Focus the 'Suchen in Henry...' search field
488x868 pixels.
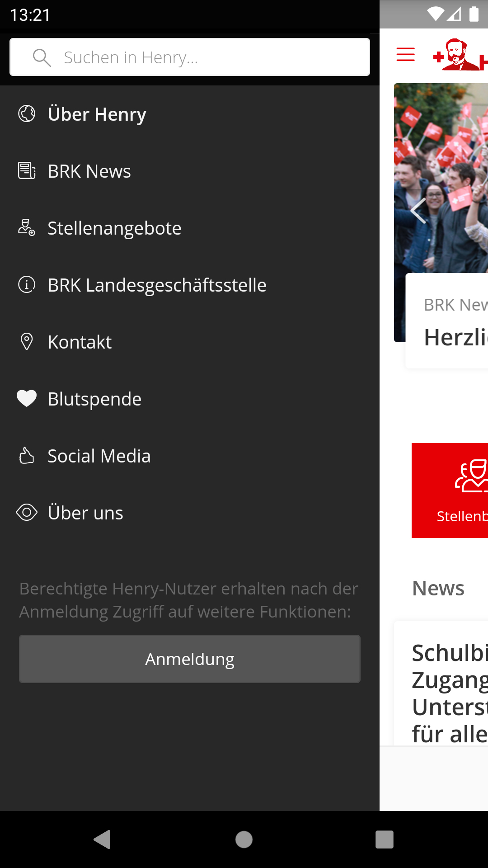(190, 57)
